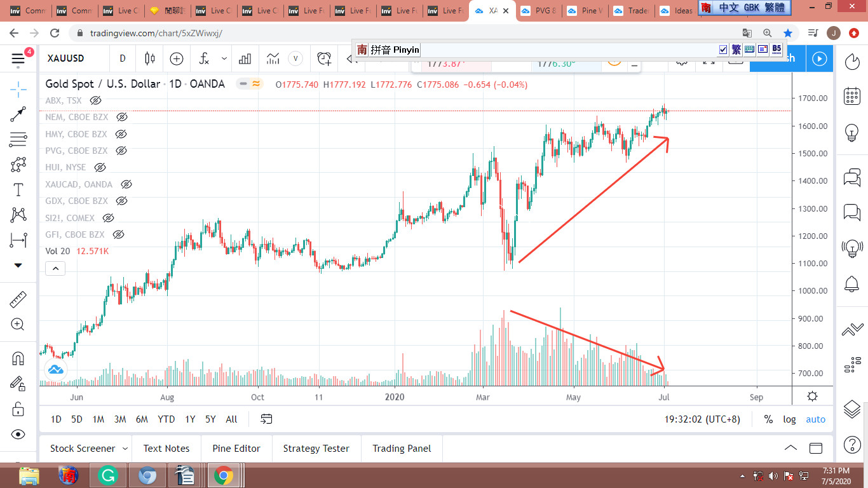This screenshot has height=488, width=868.
Task: Open the Go to date calendar icon
Action: (266, 419)
